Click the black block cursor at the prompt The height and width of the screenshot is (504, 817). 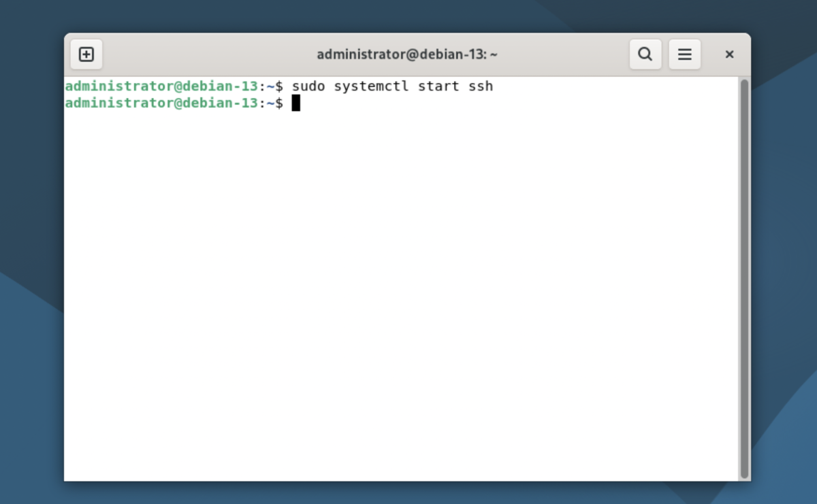click(296, 103)
